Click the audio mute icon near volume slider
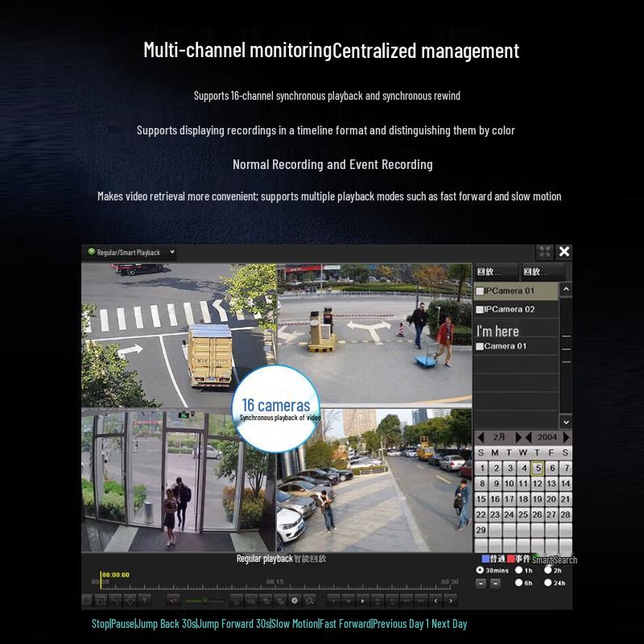The width and height of the screenshot is (644, 644). click(x=173, y=601)
